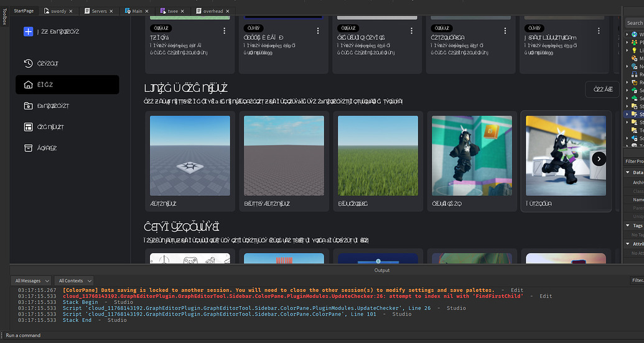644x343 pixels.
Task: Select the StarterGui icon in Explorer
Action: tap(635, 106)
